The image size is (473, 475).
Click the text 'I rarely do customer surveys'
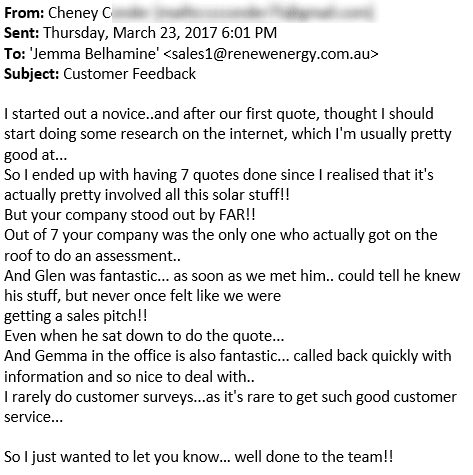click(x=99, y=397)
